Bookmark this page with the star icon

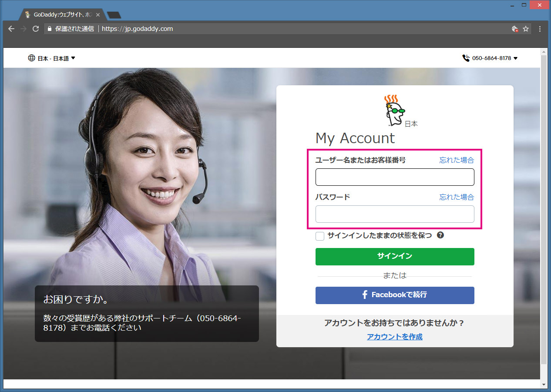[526, 29]
